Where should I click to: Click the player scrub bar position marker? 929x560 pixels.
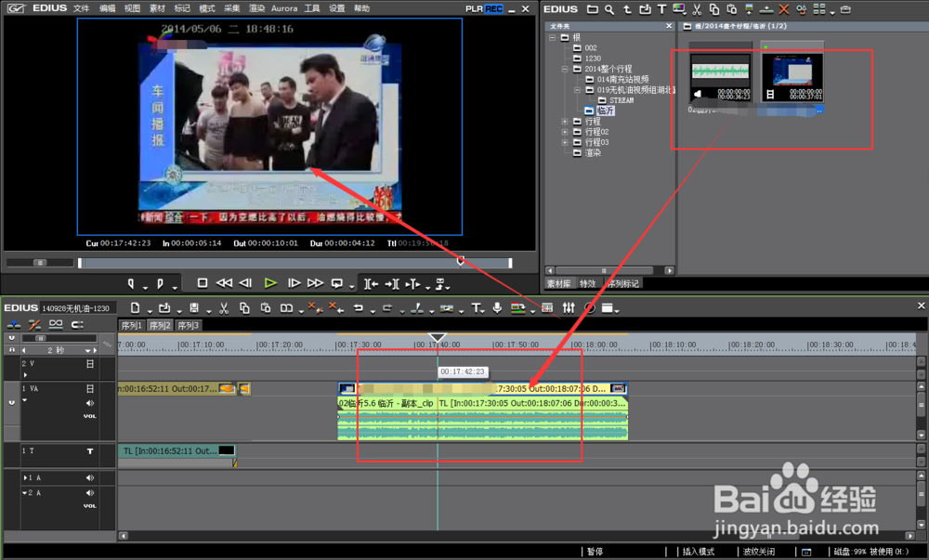pos(461,261)
